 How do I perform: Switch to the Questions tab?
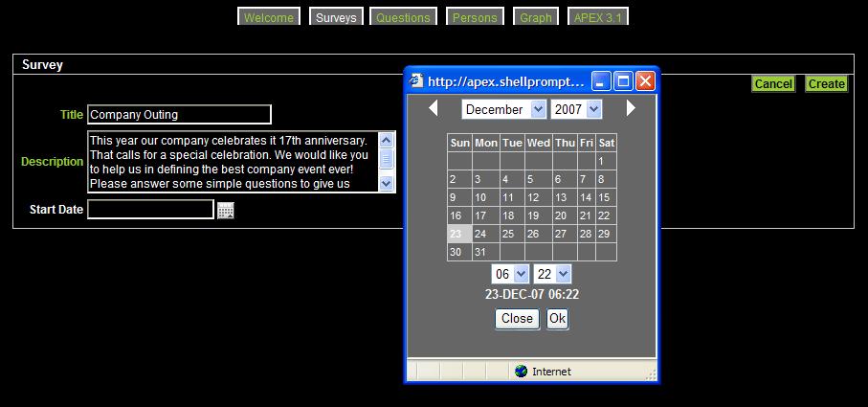tap(403, 17)
